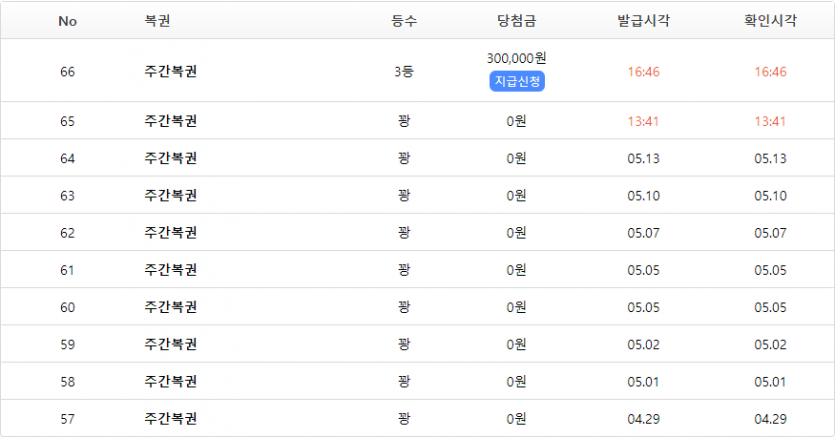This screenshot has width=835, height=438.
Task: Click issue date 05.10 in row 63
Action: pyautogui.click(x=643, y=196)
